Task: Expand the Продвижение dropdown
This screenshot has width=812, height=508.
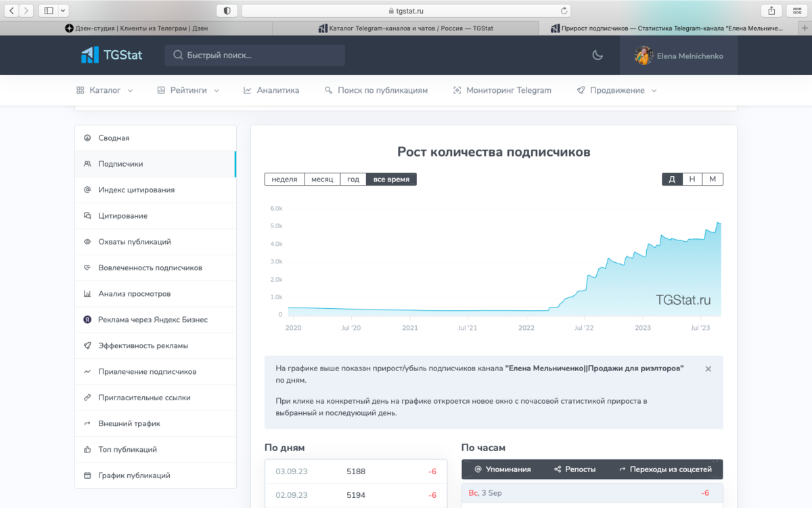Action: 616,90
